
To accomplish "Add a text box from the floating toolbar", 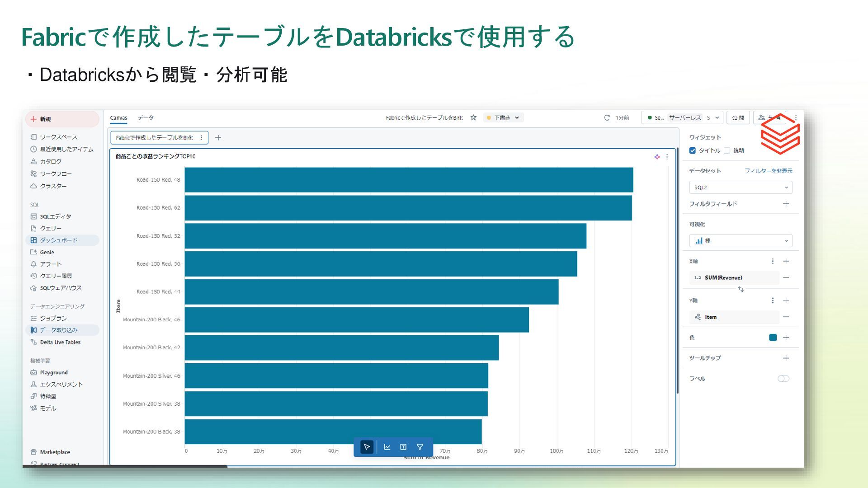I will (403, 447).
